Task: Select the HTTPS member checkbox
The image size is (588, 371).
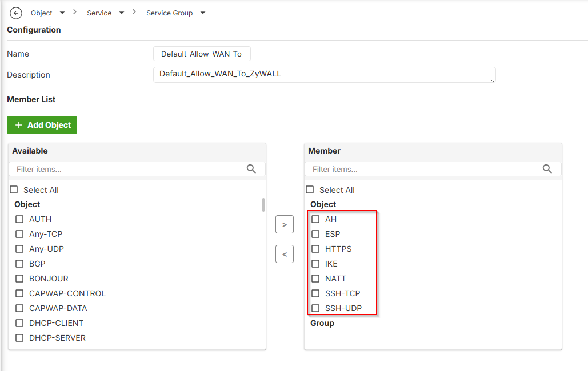Action: (x=315, y=249)
